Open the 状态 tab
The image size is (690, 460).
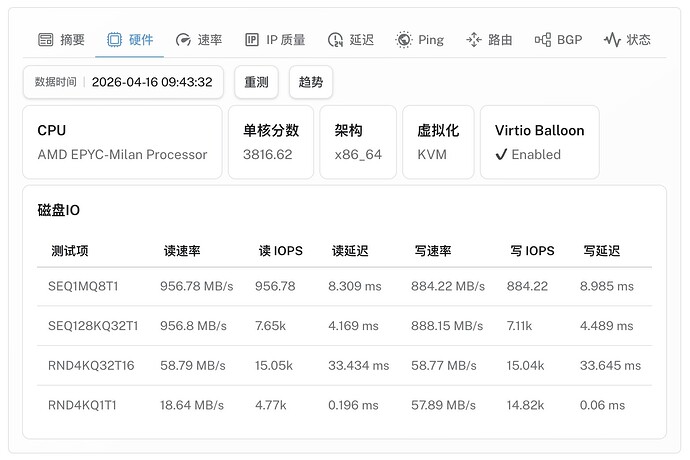click(x=627, y=40)
